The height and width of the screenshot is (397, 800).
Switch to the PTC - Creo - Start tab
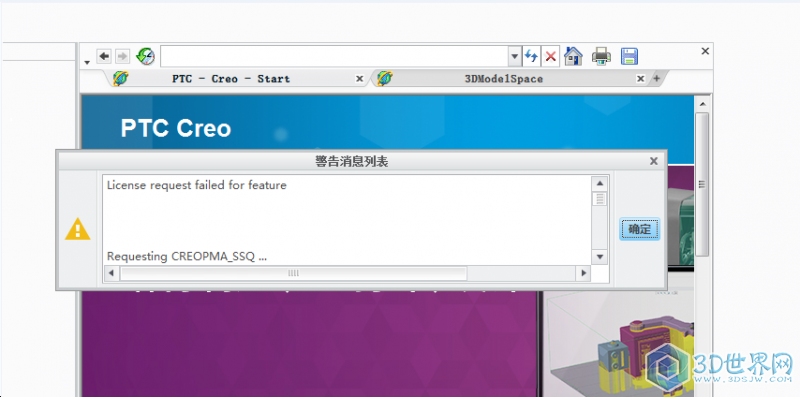(x=231, y=79)
